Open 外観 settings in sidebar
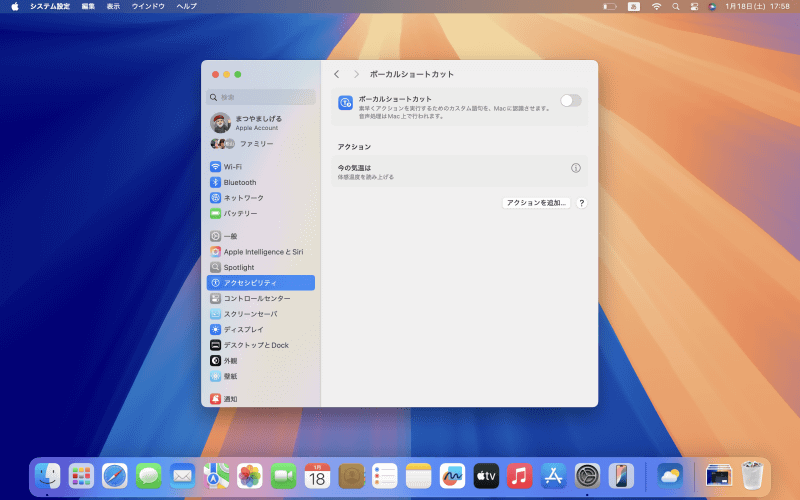 point(261,361)
